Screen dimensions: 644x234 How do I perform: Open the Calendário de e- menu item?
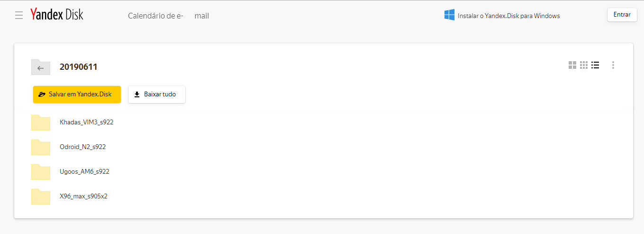155,16
